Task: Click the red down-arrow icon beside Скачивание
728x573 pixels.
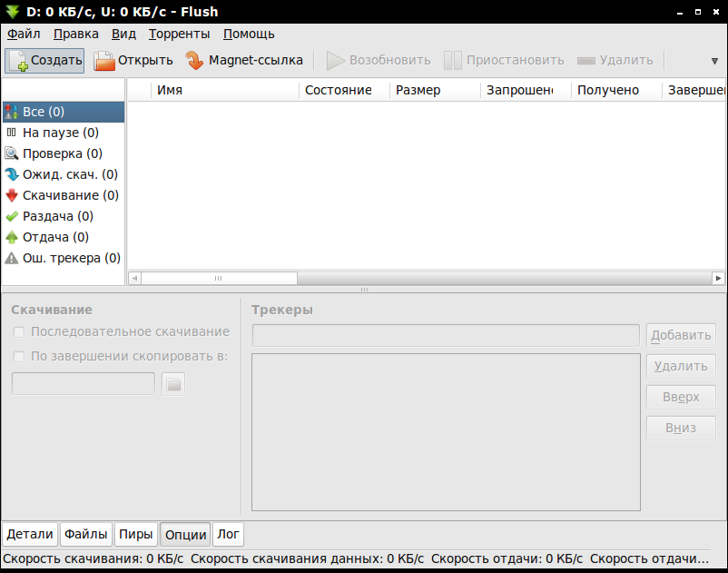Action: (x=12, y=195)
